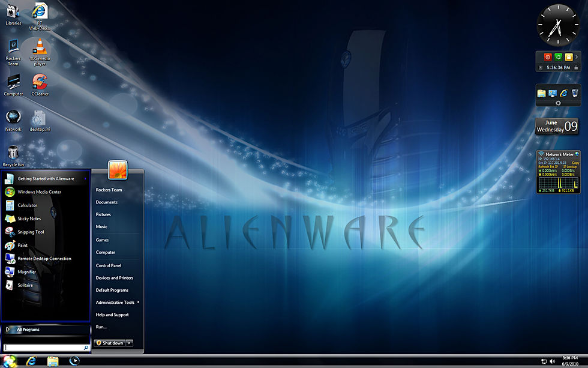Open gear settings in launcher gadget
This screenshot has width=588, height=368.
[x=558, y=103]
